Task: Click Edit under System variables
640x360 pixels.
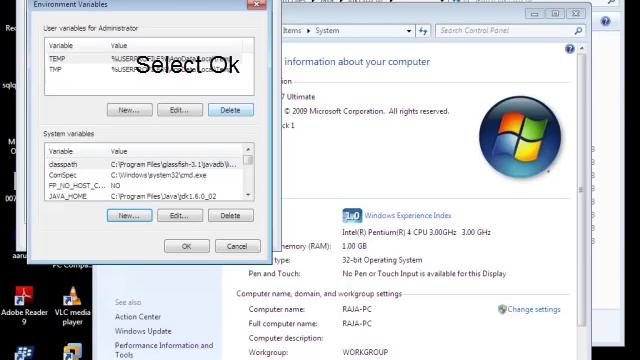Action: (180, 216)
